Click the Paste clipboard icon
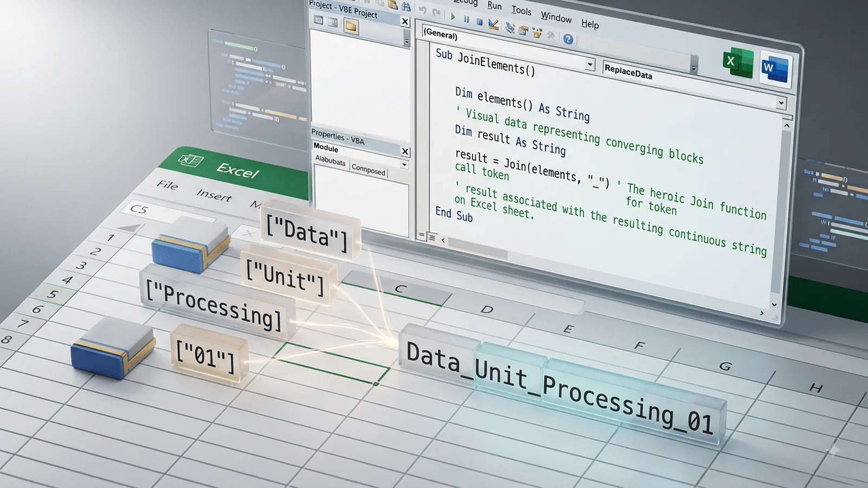The height and width of the screenshot is (488, 868). pyautogui.click(x=393, y=4)
